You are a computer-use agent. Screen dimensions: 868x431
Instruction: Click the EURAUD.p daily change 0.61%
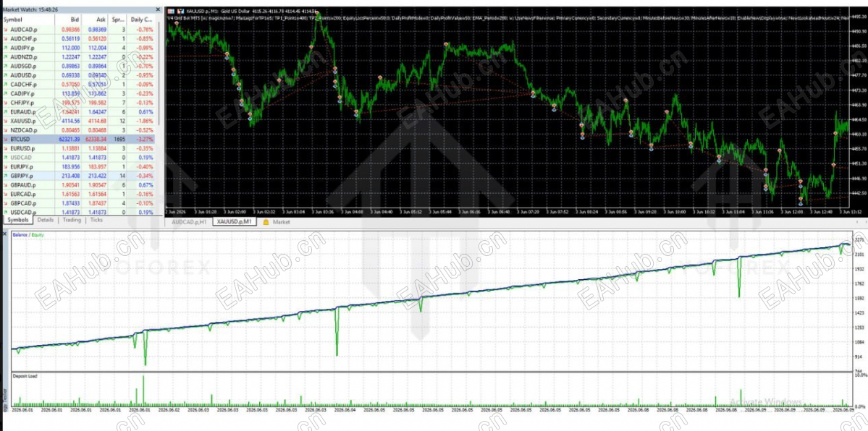(x=146, y=112)
